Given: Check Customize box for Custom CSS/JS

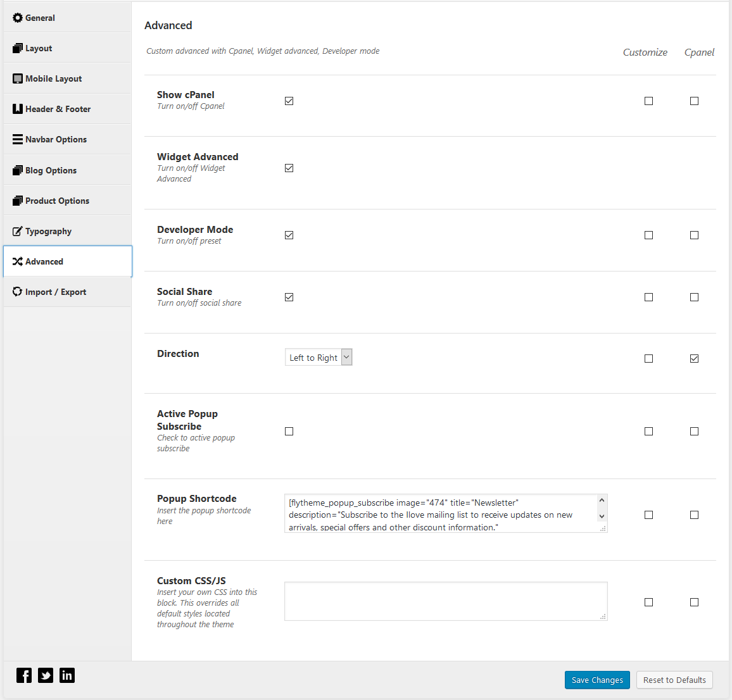Looking at the screenshot, I should [648, 603].
